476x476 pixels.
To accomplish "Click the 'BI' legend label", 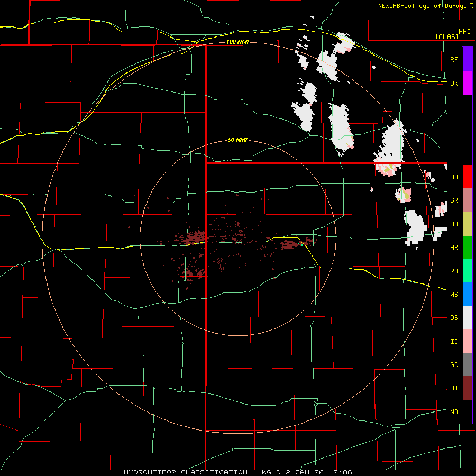I will coord(454,388).
